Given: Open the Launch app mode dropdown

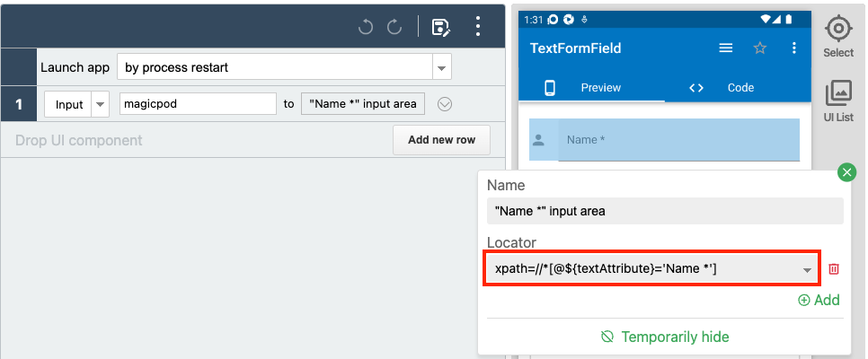Looking at the screenshot, I should (x=441, y=67).
